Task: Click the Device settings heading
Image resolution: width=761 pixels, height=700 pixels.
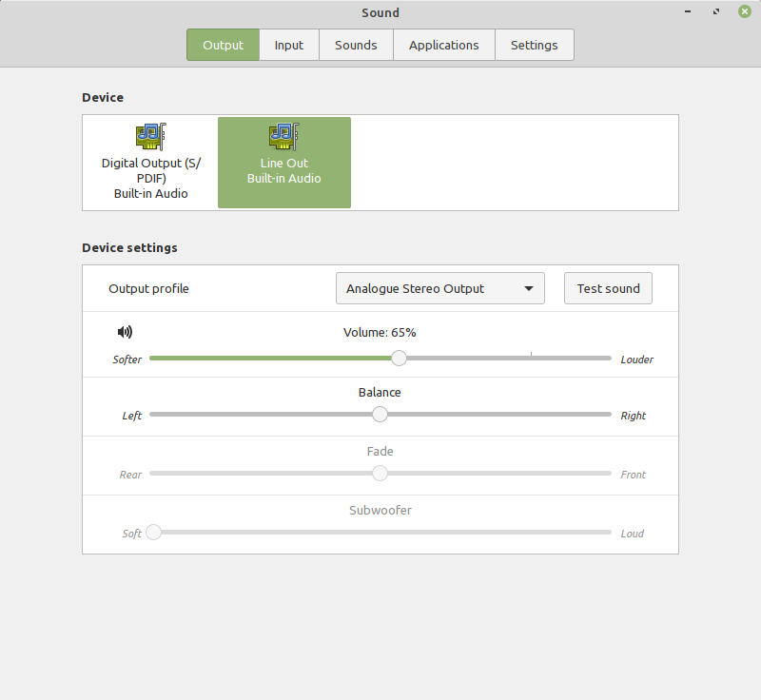Action: 129,248
